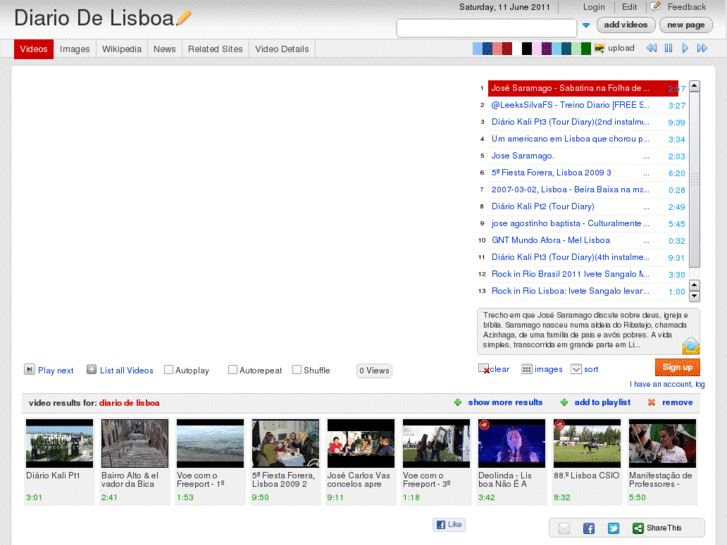Select the black color swatch
The height and width of the screenshot is (545, 727).
click(x=527, y=48)
